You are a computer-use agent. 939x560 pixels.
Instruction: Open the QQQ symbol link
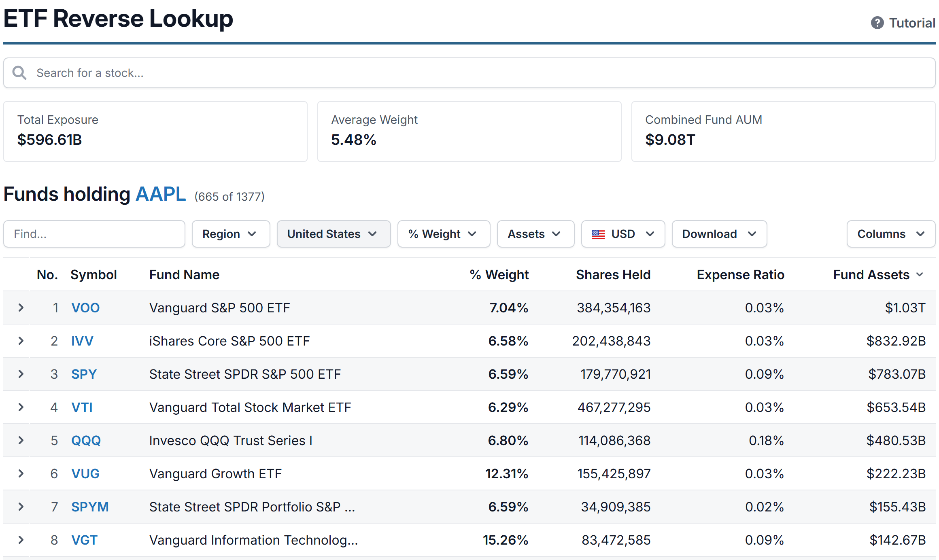tap(86, 440)
